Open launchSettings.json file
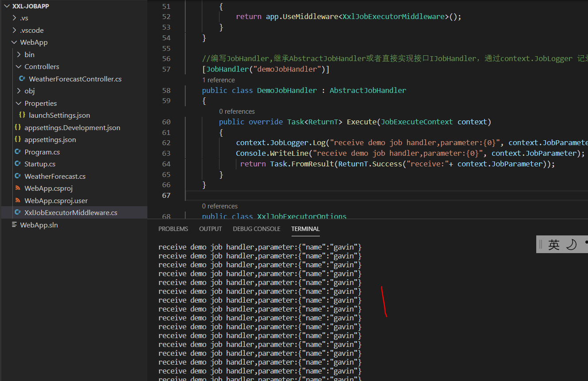The height and width of the screenshot is (381, 588). 59,115
